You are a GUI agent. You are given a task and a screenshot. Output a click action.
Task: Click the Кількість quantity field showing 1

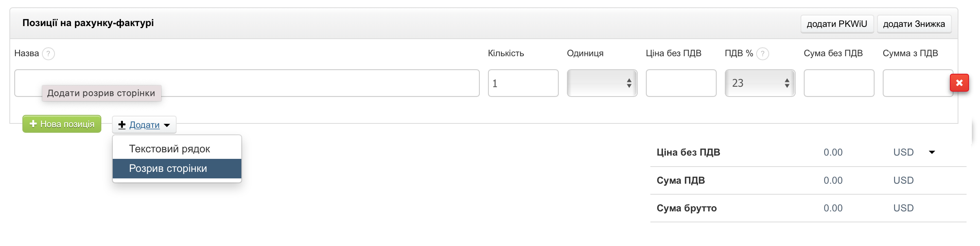tap(523, 83)
